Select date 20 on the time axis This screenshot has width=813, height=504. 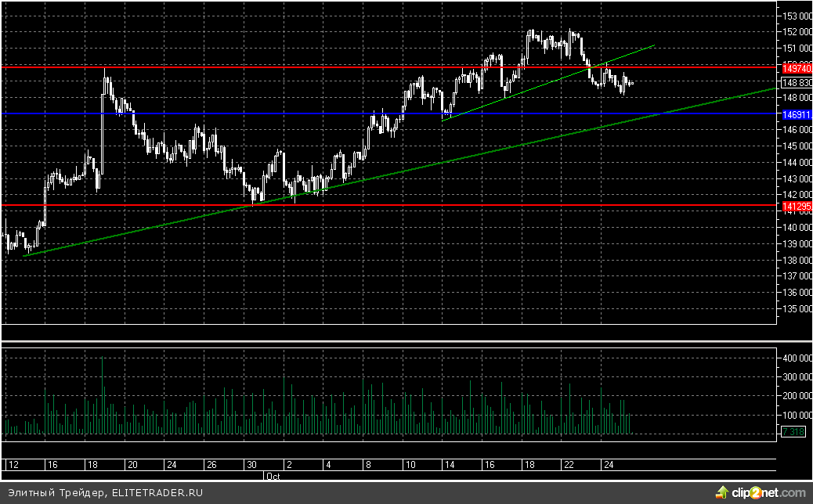pos(133,465)
